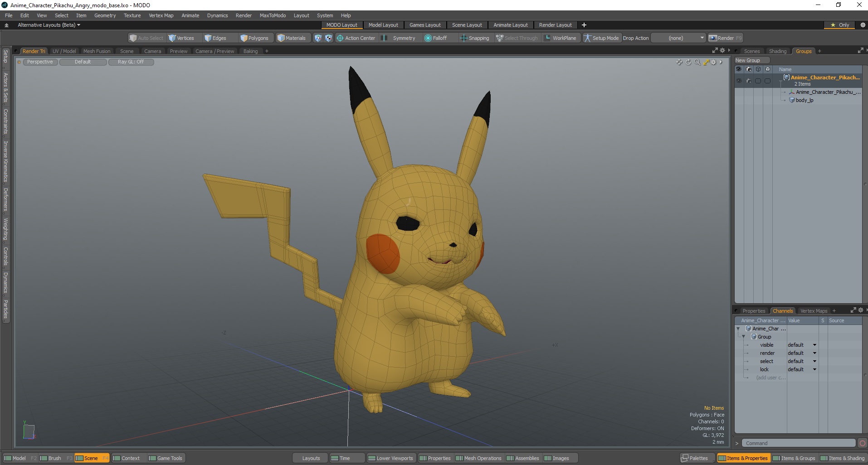The image size is (868, 465).
Task: Switch to Model Layout tab
Action: [x=383, y=25]
